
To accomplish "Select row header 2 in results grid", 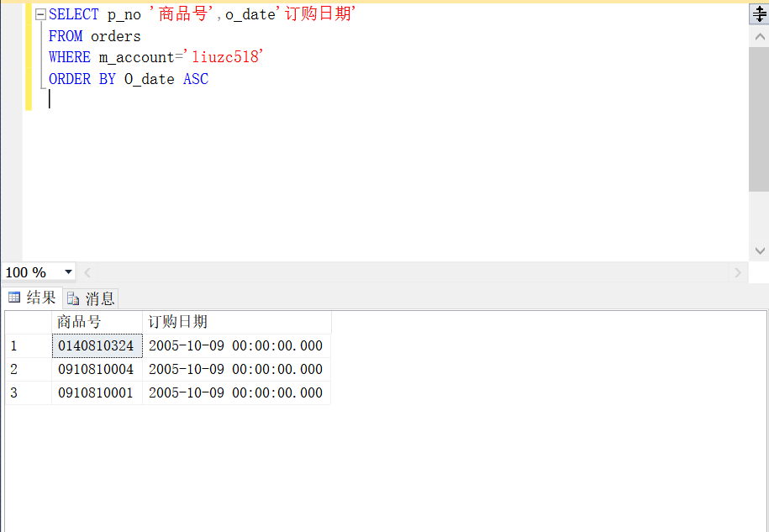I will pos(29,369).
